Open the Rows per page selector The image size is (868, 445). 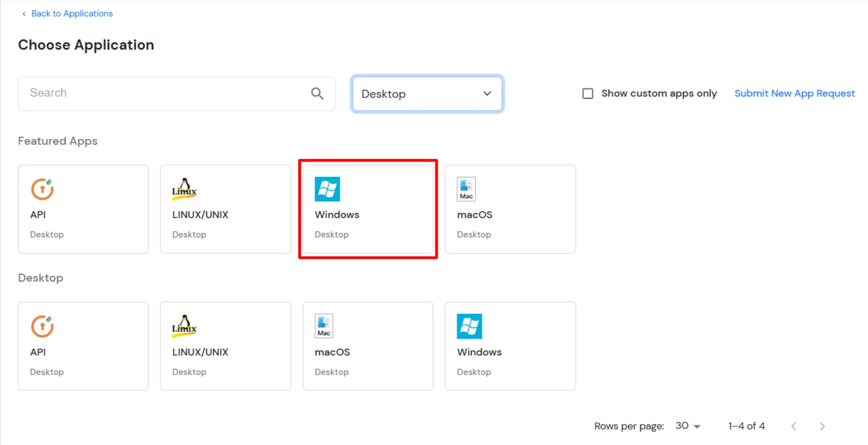(687, 426)
